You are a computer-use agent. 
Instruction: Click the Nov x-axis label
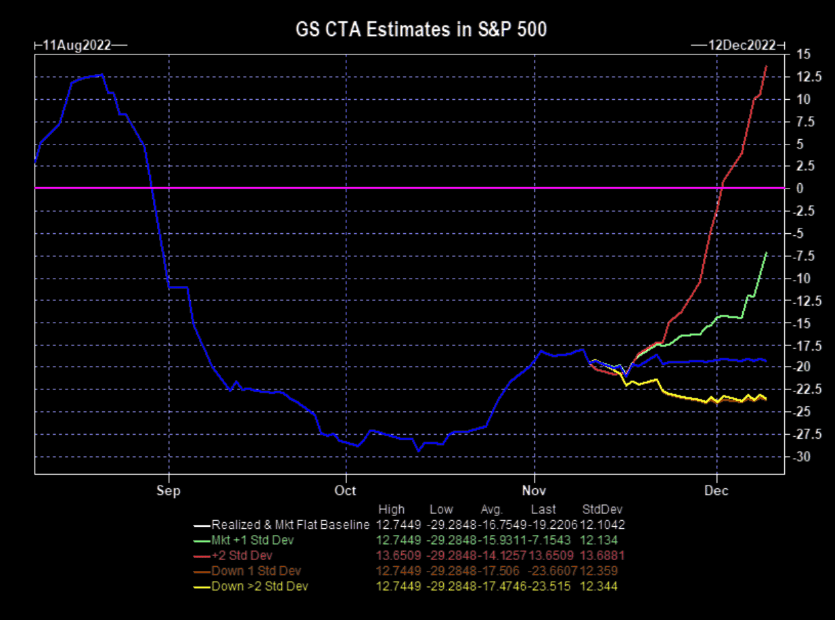(534, 491)
